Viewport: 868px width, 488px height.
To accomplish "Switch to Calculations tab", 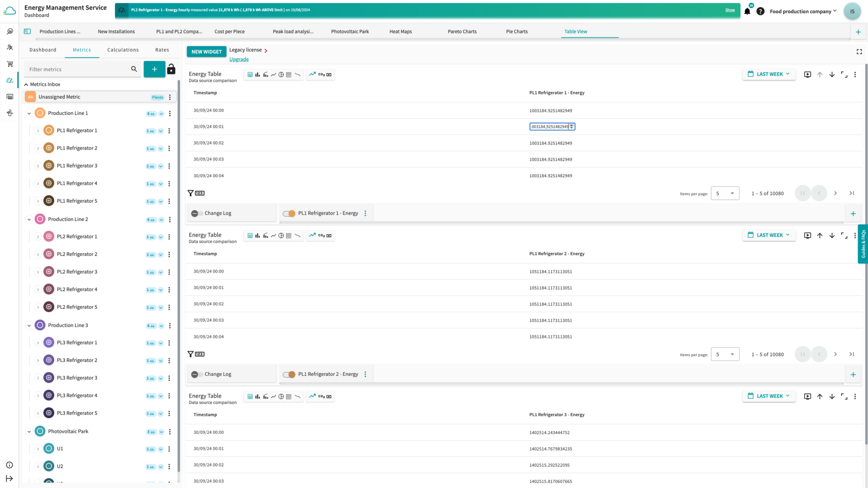I will 123,50.
